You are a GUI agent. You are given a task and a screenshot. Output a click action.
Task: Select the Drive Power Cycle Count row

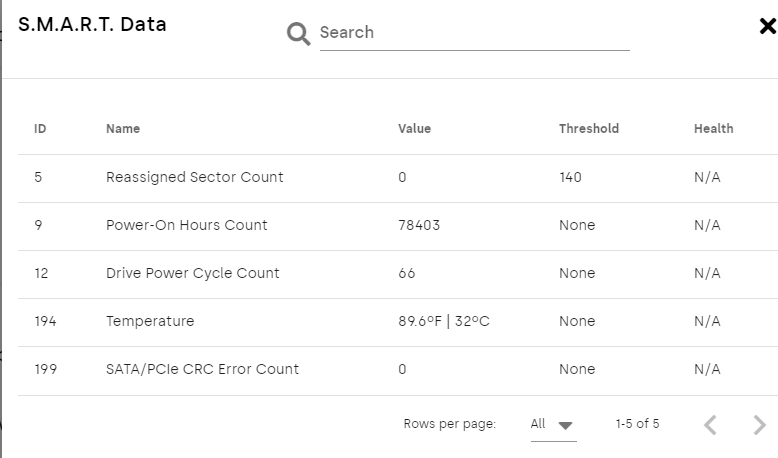coord(193,273)
